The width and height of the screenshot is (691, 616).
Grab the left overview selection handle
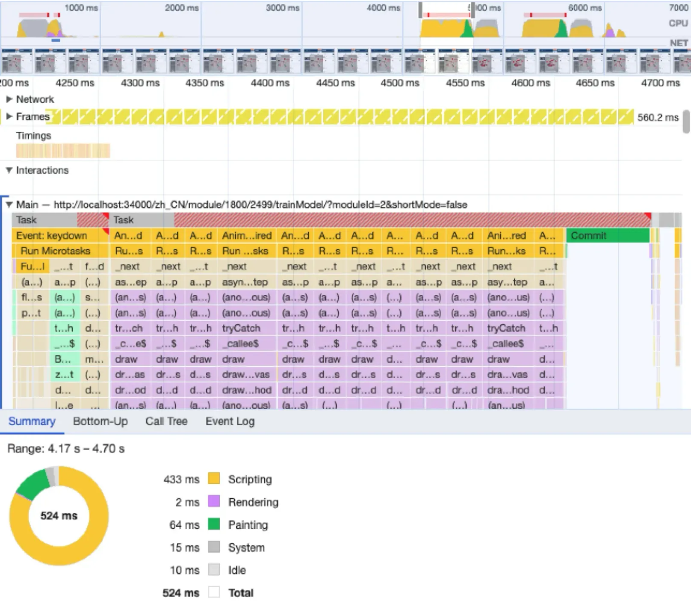point(420,9)
